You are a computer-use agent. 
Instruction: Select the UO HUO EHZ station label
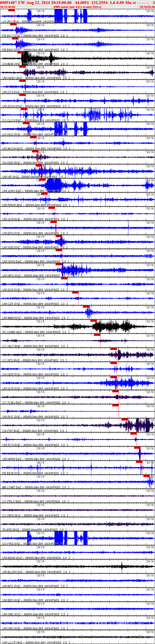[x=35, y=135]
